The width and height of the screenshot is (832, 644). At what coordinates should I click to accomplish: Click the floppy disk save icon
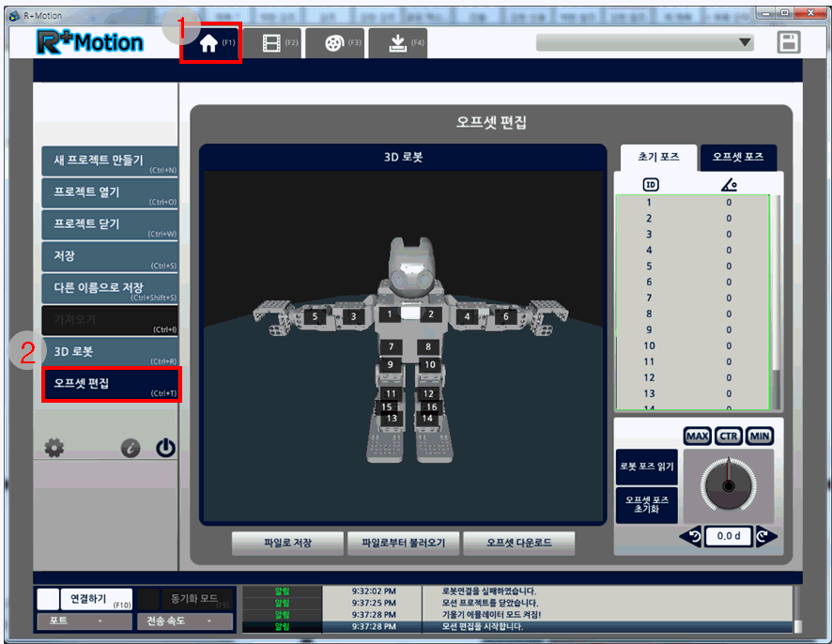[x=789, y=42]
